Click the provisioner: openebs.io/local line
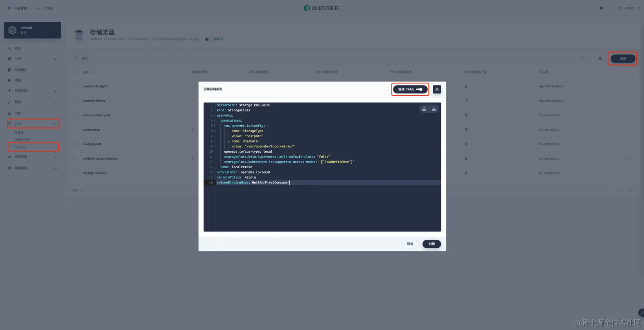 click(x=244, y=172)
